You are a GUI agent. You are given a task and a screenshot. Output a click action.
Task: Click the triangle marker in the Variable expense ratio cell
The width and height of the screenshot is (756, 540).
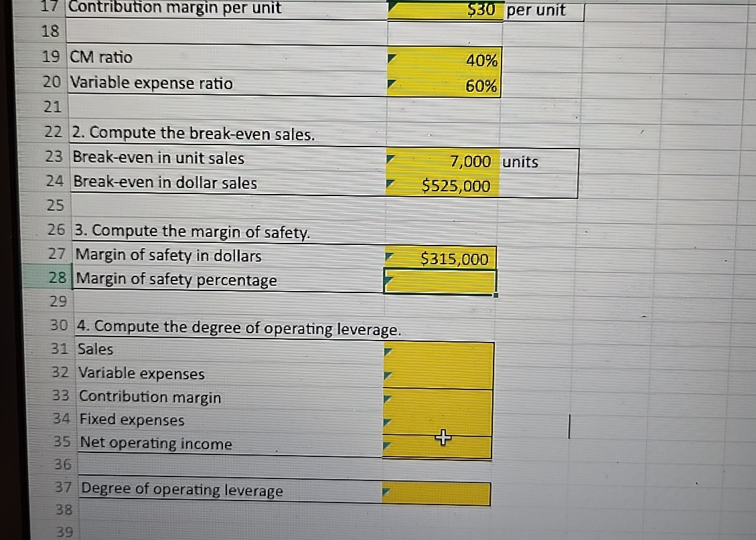[x=390, y=84]
